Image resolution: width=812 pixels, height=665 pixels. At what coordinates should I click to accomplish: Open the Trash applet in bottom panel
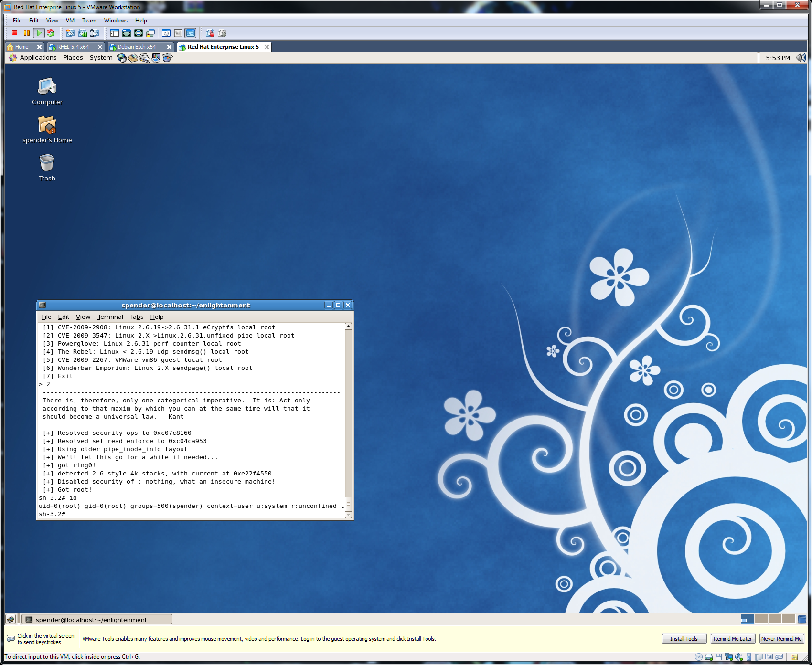[x=802, y=620]
